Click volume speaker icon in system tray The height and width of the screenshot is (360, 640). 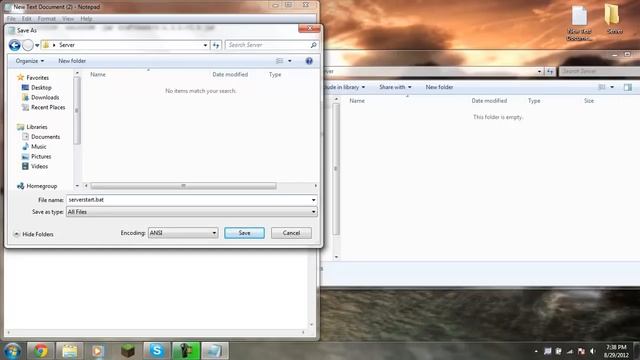(593, 351)
